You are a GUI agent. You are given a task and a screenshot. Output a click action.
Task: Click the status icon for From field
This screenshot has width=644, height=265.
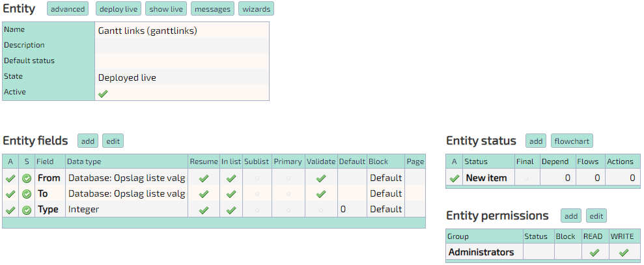(27, 178)
